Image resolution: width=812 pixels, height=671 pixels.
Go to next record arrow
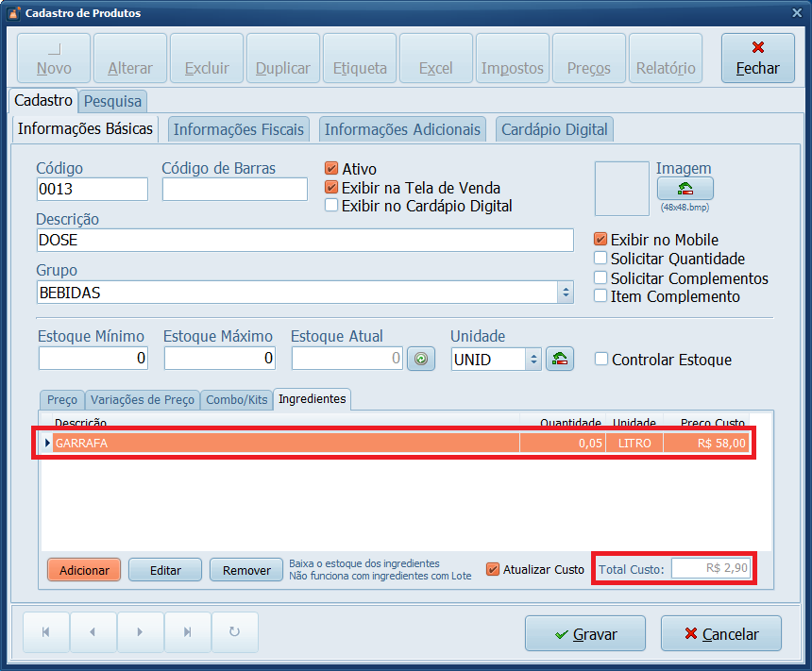pos(140,632)
